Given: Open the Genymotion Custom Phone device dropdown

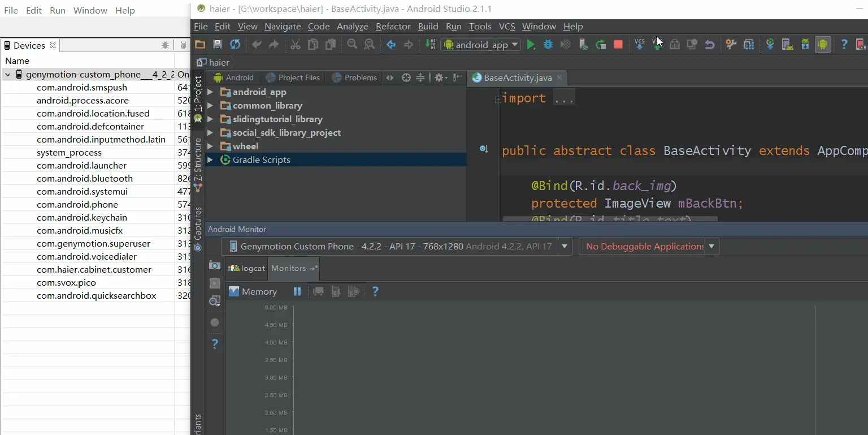Looking at the screenshot, I should (564, 247).
